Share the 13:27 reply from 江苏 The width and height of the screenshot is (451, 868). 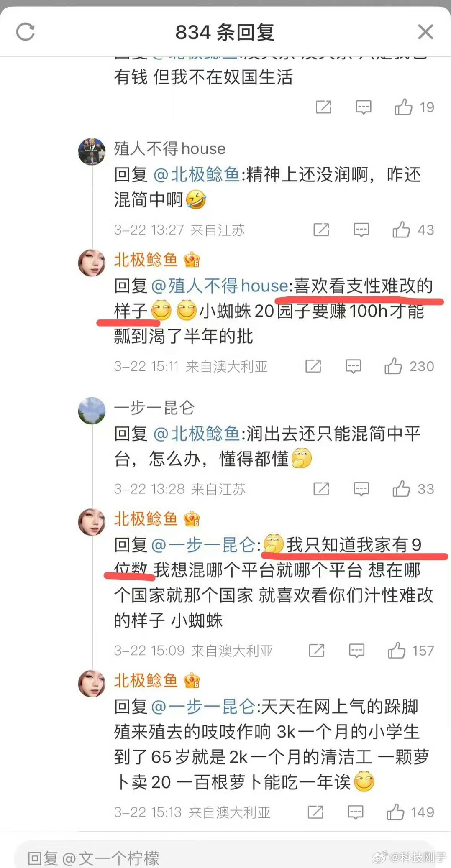[321, 230]
